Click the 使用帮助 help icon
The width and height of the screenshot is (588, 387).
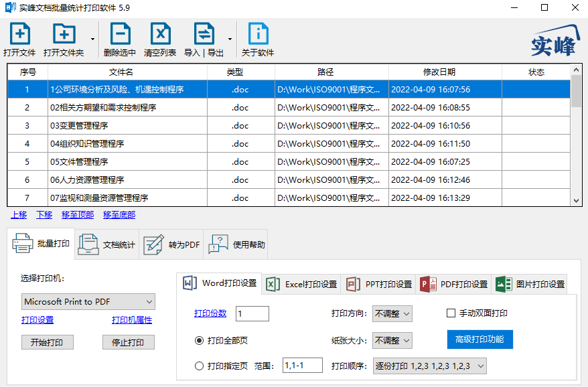pos(218,244)
